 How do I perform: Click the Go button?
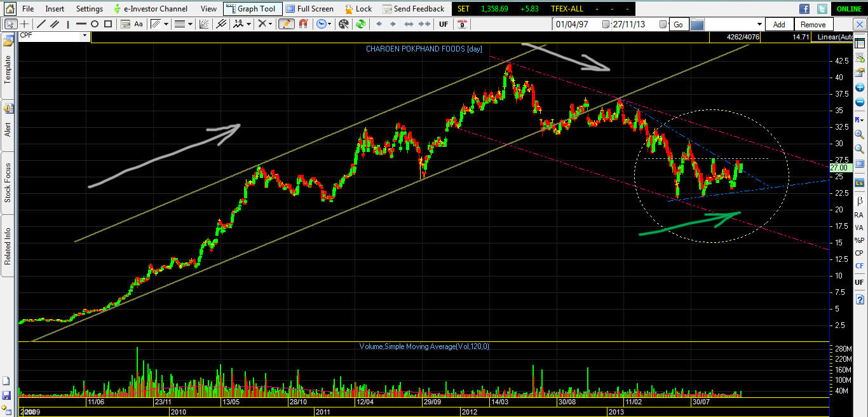pos(679,24)
